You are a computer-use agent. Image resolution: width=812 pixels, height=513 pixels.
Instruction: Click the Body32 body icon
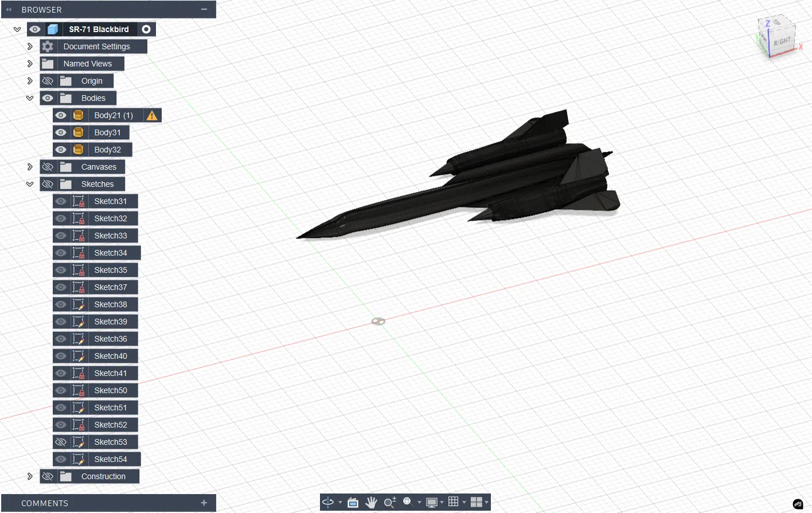click(x=79, y=150)
